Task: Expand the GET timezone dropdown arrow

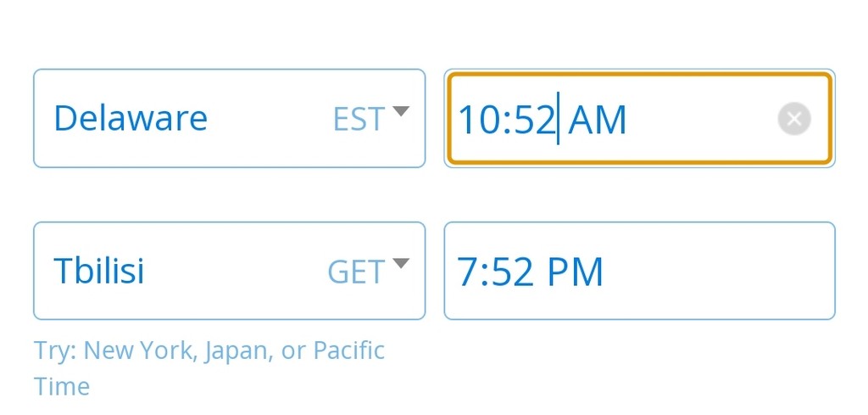Action: (401, 263)
